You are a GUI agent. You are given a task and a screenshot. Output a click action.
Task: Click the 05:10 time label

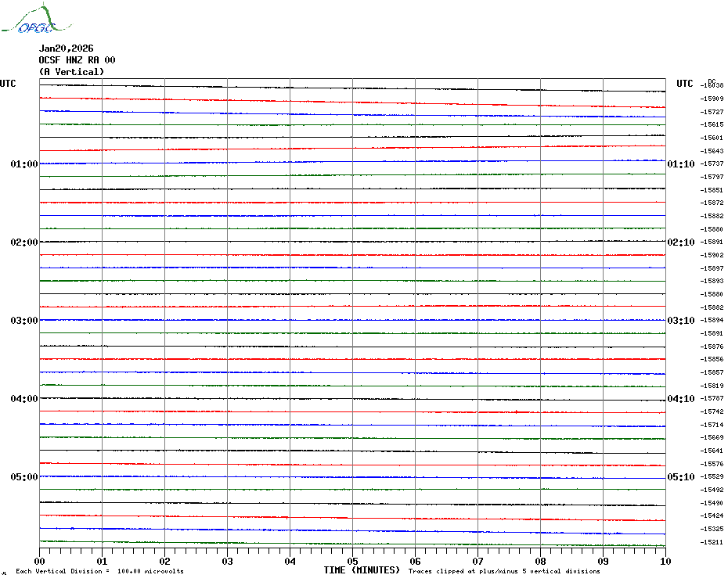click(x=681, y=477)
